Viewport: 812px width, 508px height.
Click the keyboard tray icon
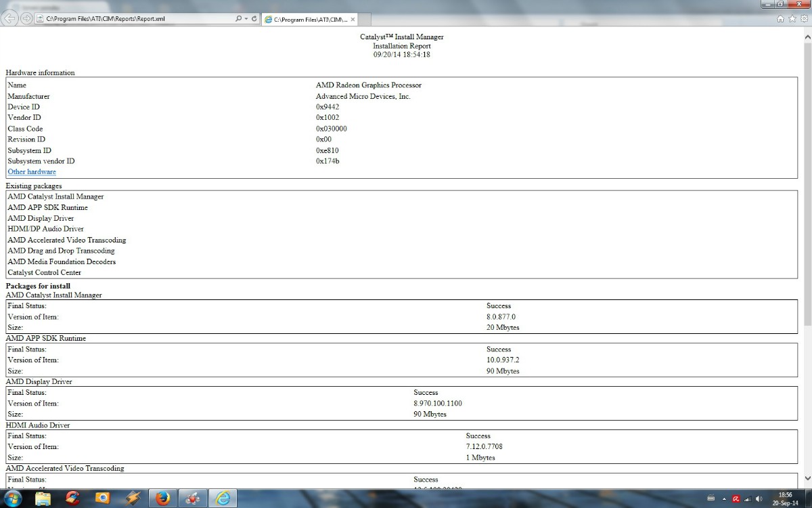click(710, 499)
